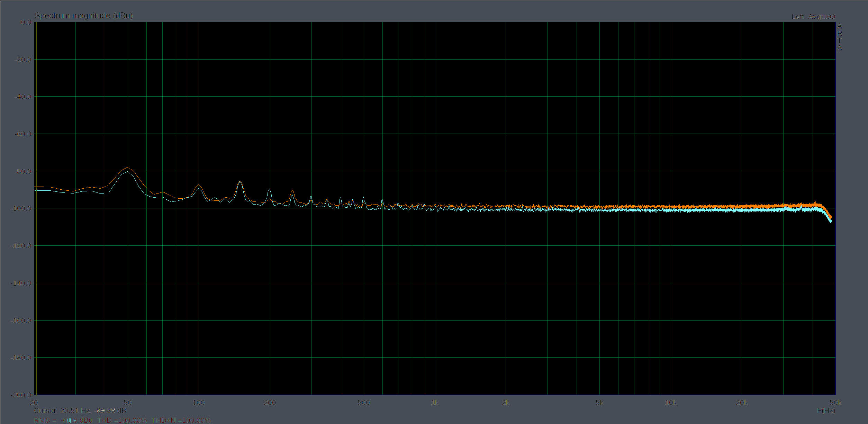
Task: Click the 'THD =100.00%' readout
Action: (122, 420)
